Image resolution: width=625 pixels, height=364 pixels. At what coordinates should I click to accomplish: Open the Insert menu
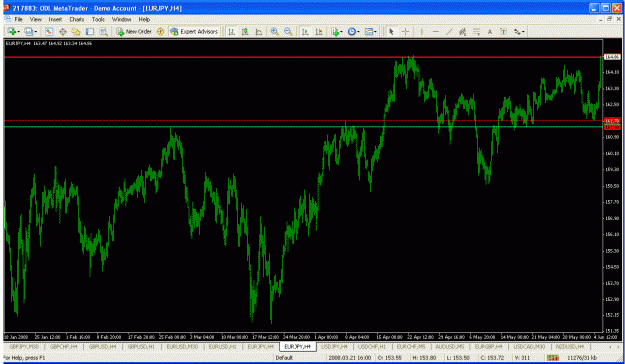[x=55, y=19]
